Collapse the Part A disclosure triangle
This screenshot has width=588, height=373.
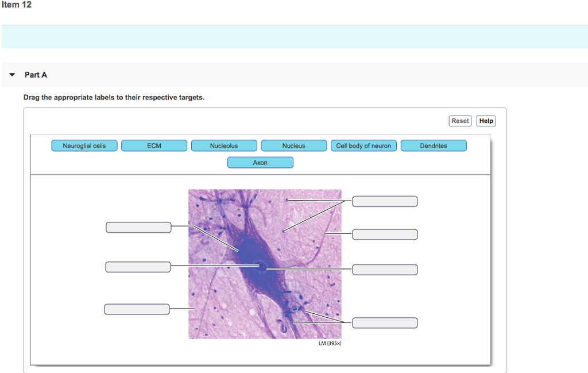[x=12, y=75]
